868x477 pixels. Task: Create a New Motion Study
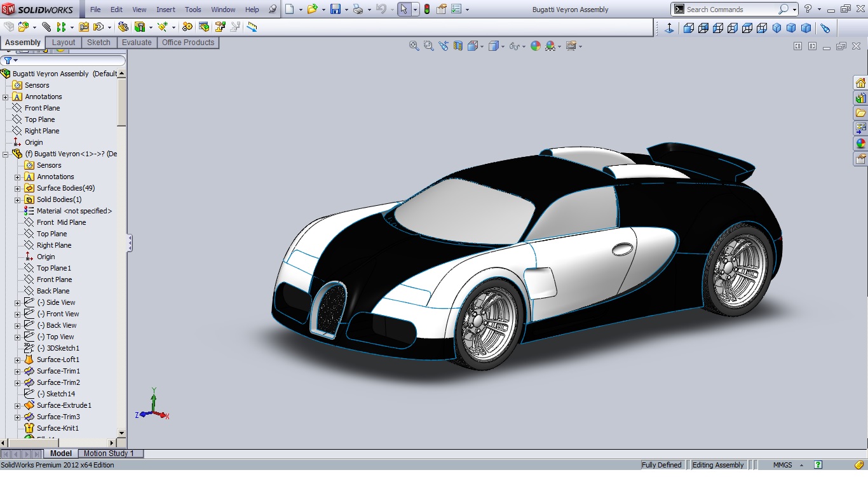[187, 27]
